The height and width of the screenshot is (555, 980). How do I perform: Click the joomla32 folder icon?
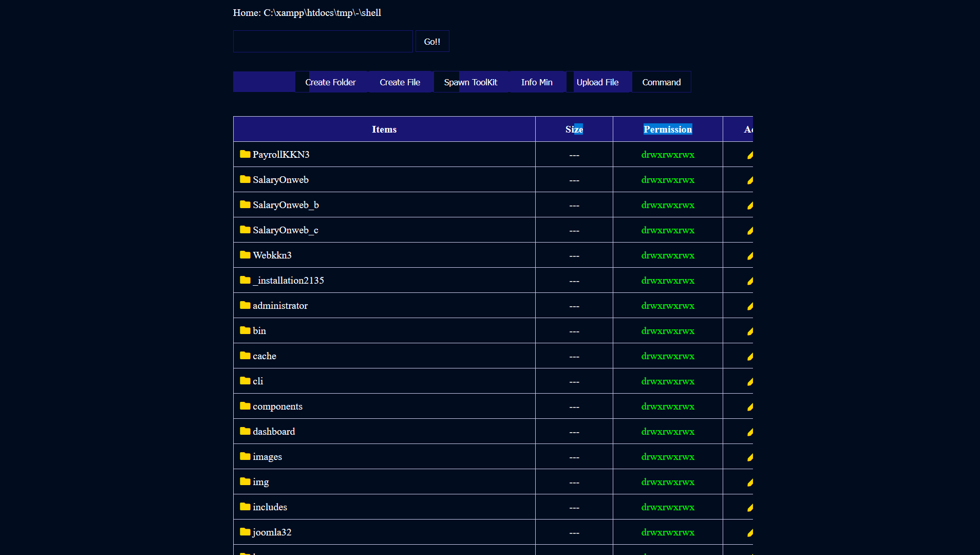pos(245,532)
